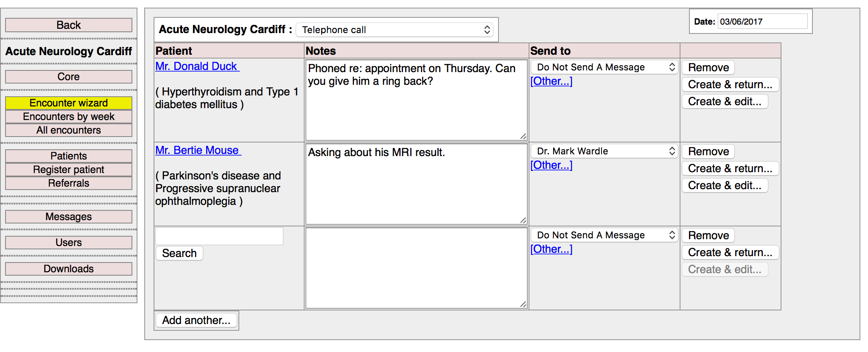Open Mr. Donald Duck patient link

pyautogui.click(x=197, y=66)
